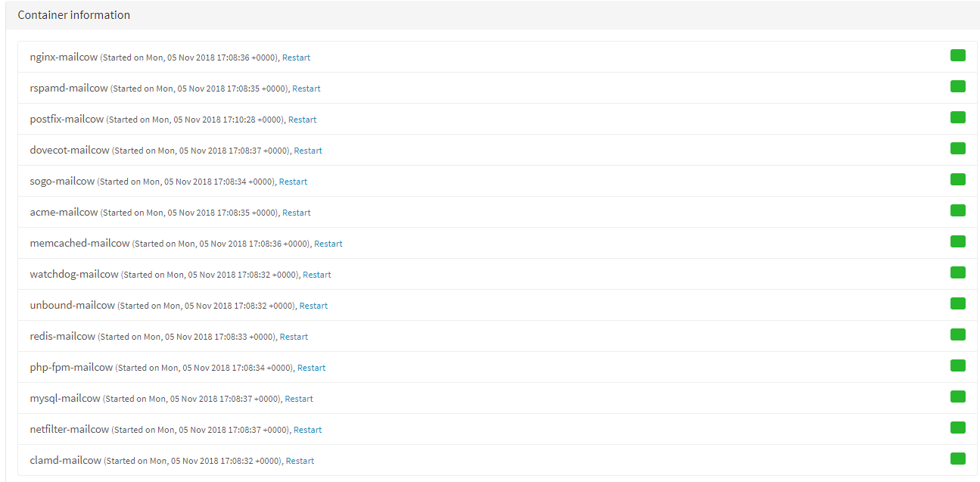
Task: Select the postfix-mailcow container name
Action: pos(67,119)
